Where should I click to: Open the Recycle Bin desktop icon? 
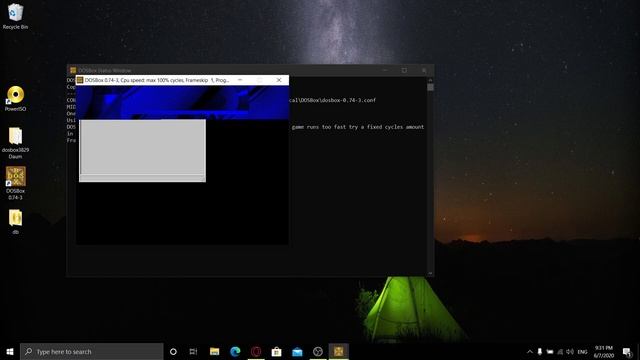[x=15, y=16]
